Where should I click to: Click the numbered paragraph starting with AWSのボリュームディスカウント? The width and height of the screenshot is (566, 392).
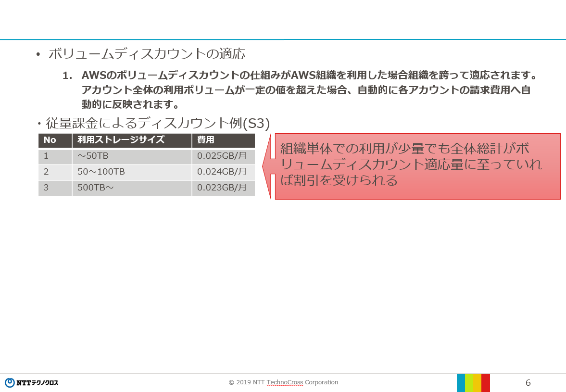[301, 90]
